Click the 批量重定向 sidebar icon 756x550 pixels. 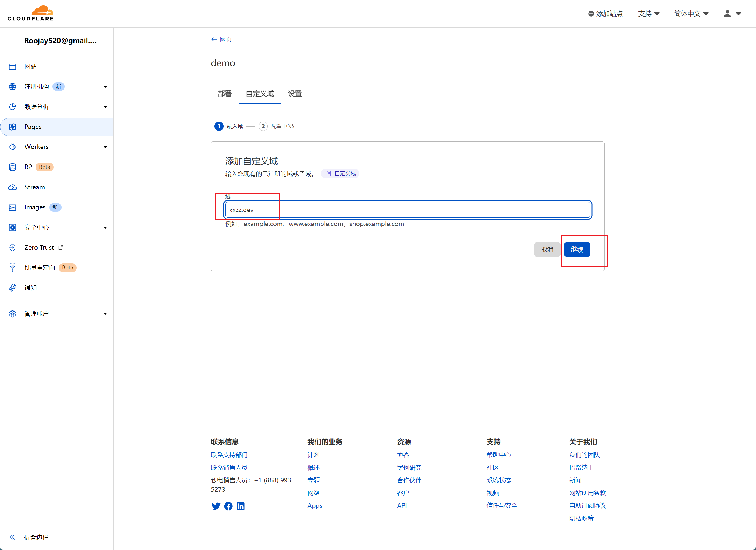point(13,268)
